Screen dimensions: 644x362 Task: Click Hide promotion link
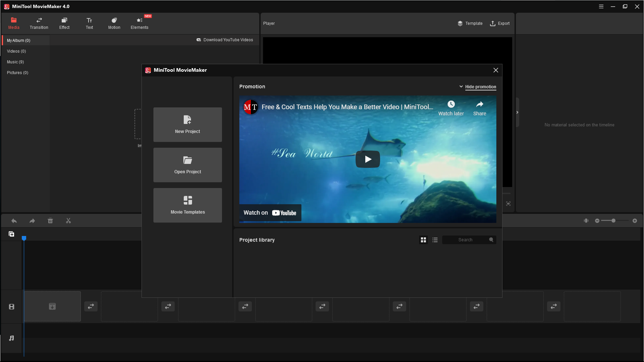480,87
